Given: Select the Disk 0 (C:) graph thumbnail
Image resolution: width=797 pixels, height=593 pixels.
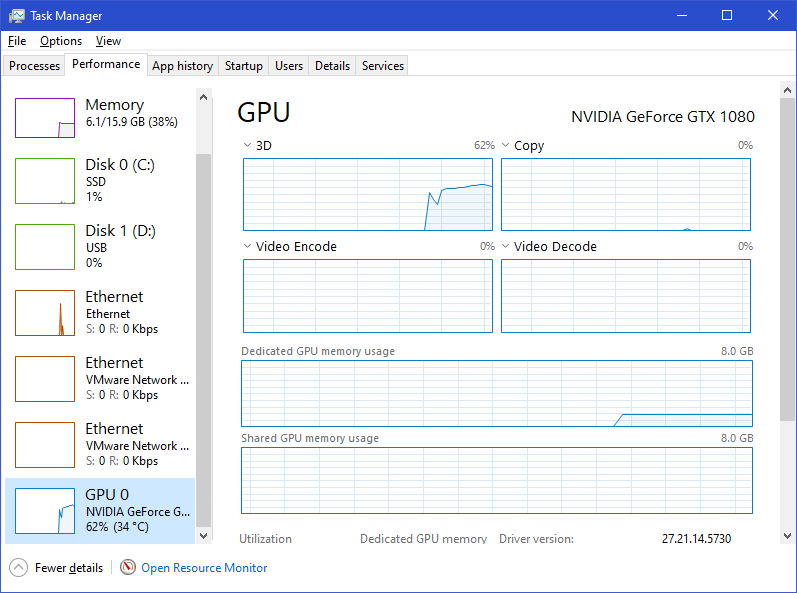Looking at the screenshot, I should pos(45,181).
